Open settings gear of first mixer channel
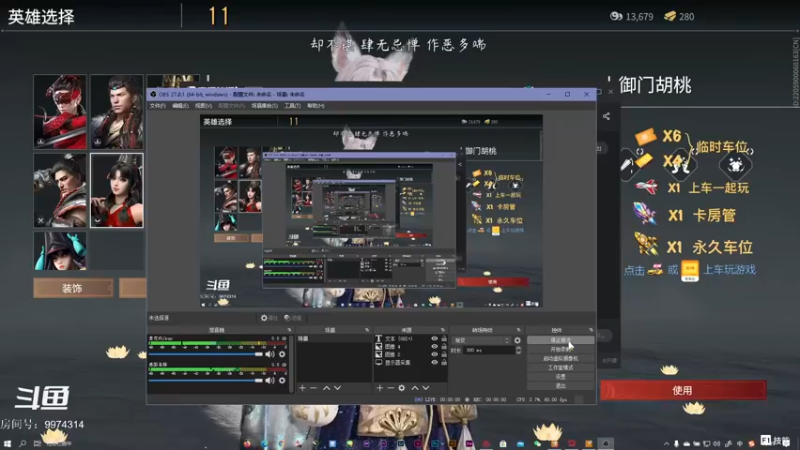800x450 pixels. 282,354
